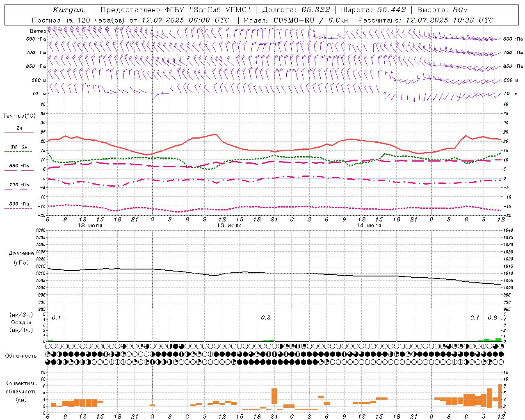Screen dimensions: 525x420
Task: Click the "0.8" precipitation amount value
Action: 492,318
